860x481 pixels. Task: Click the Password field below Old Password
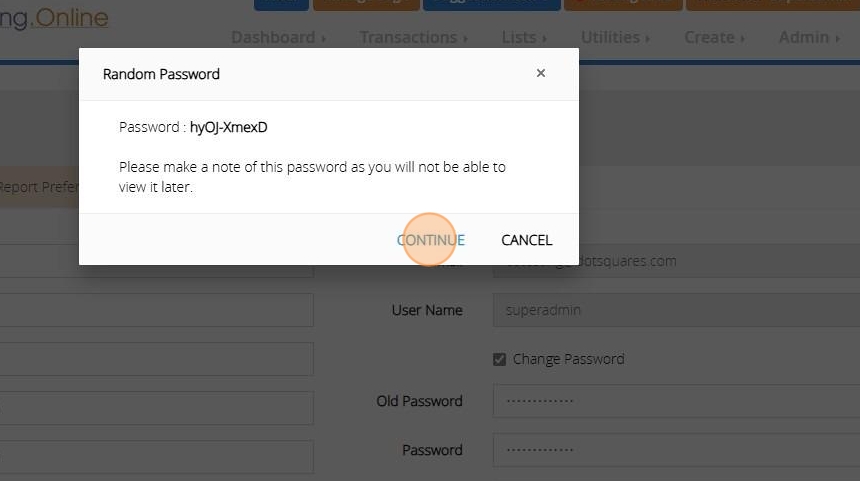coord(675,450)
